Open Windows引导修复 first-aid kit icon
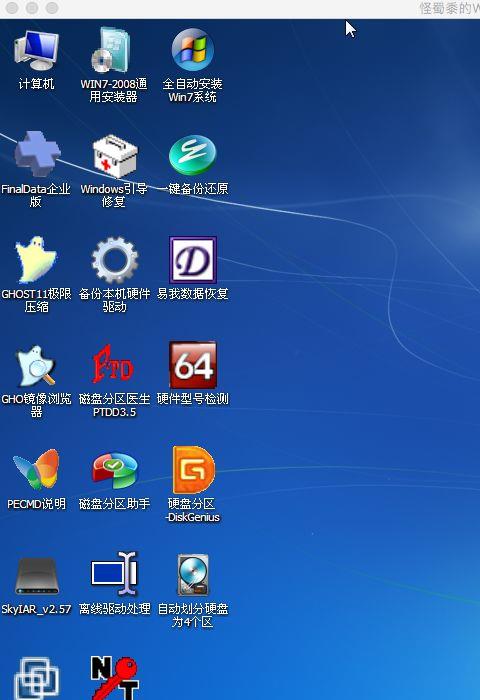This screenshot has width=480, height=700. (115, 156)
